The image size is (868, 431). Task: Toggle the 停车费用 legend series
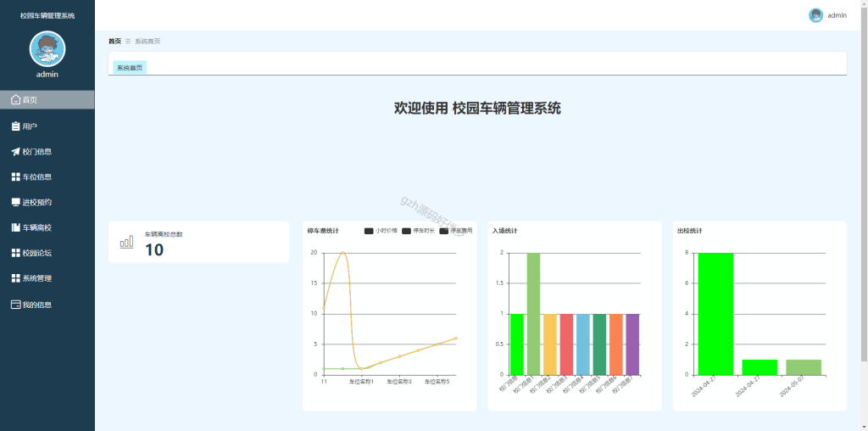coord(455,231)
